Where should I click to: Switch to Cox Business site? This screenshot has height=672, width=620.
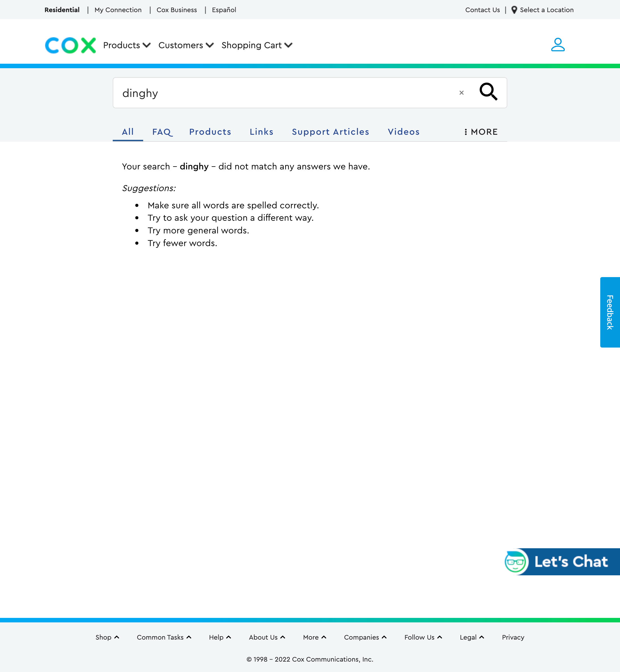[177, 10]
